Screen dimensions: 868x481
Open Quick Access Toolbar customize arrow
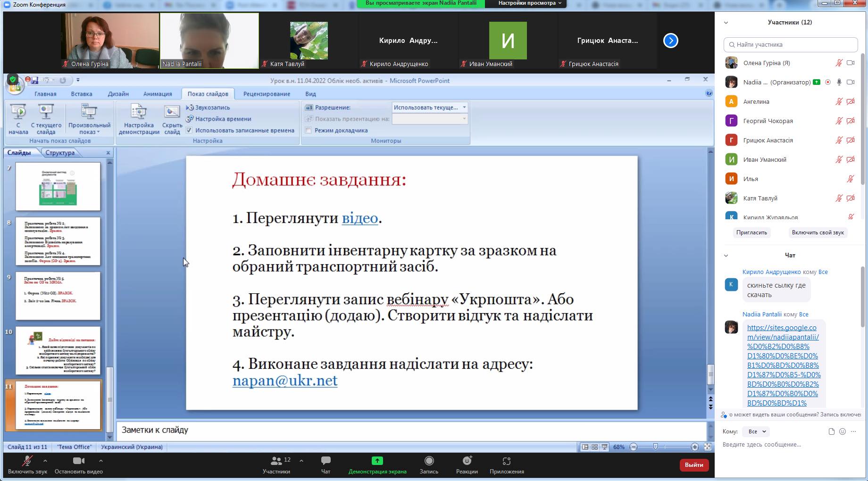(78, 80)
